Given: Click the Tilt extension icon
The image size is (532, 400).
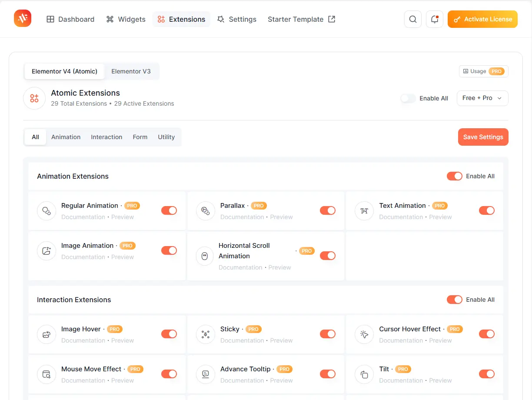Looking at the screenshot, I should 364,374.
